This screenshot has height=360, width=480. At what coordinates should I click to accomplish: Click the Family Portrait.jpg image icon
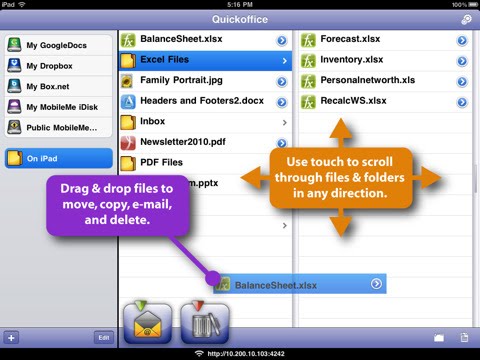[127, 81]
